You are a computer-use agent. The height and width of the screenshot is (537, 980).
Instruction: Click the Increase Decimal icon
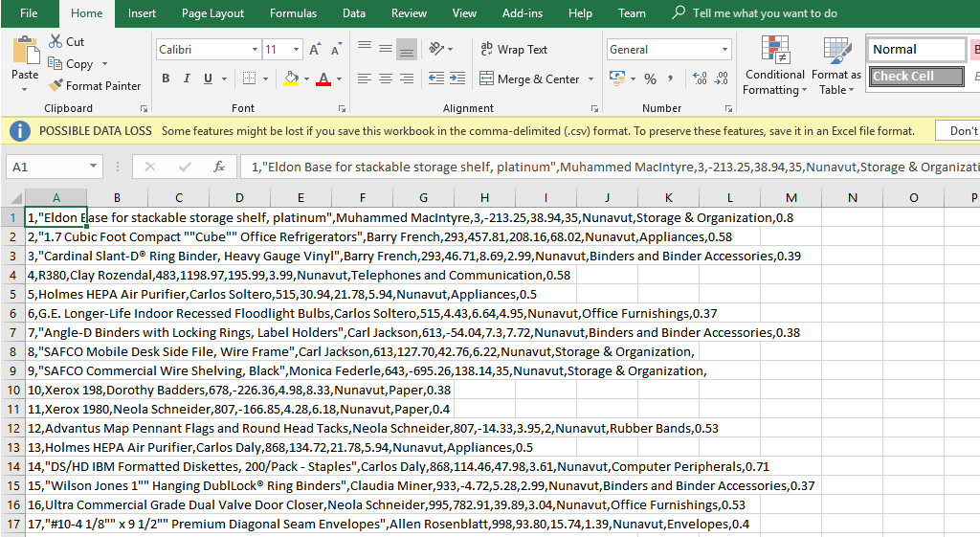(698, 79)
